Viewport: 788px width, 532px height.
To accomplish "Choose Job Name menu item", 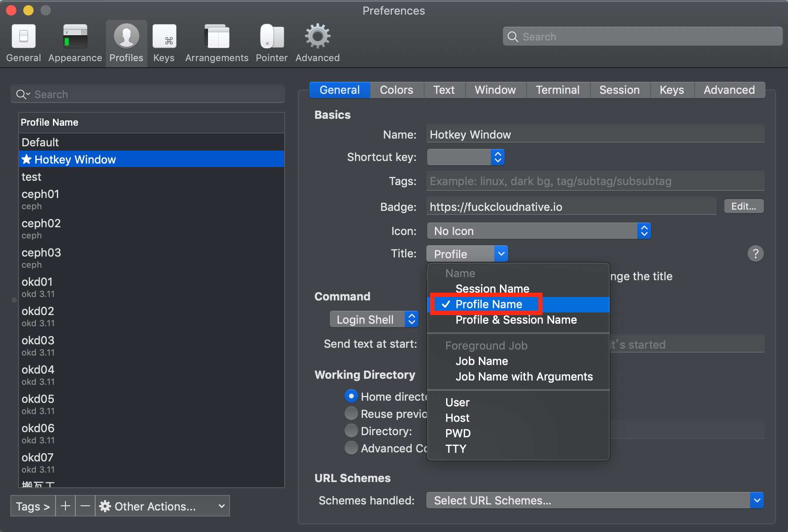I will [x=518, y=361].
